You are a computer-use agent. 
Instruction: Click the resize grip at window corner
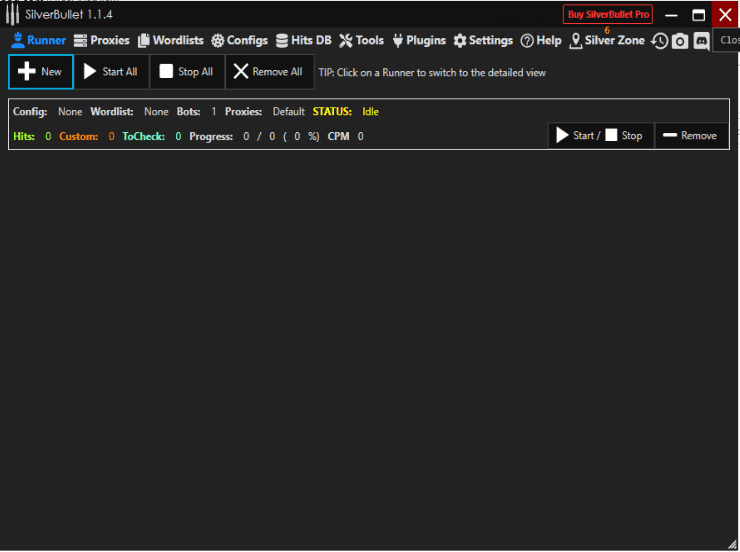pos(732,544)
